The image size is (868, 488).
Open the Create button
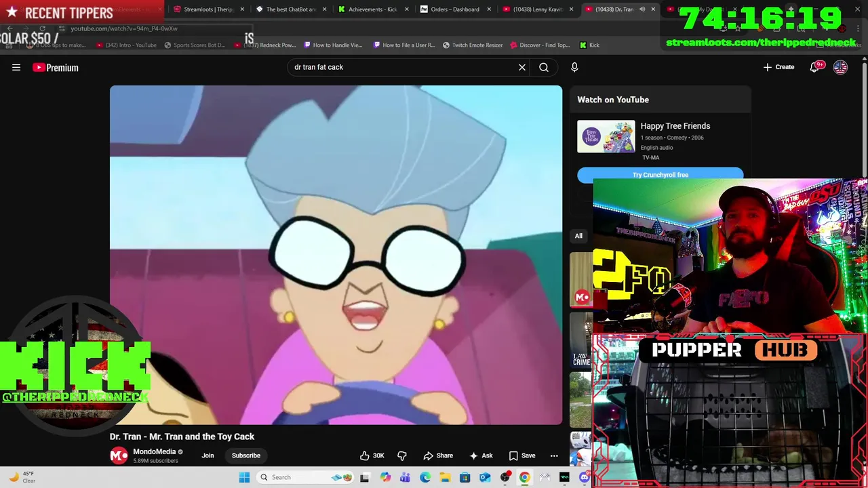pyautogui.click(x=778, y=67)
